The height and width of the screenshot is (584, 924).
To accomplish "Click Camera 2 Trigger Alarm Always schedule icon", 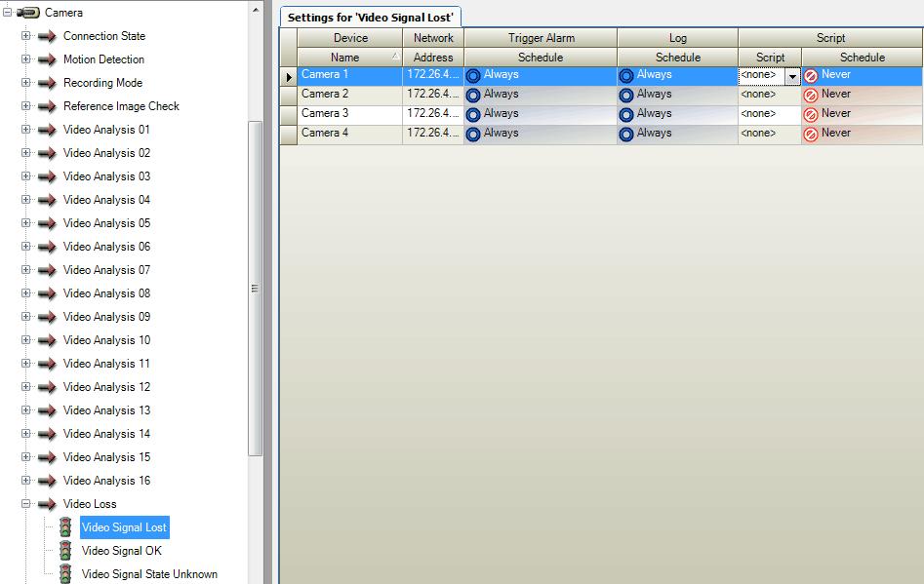I will tap(473, 96).
